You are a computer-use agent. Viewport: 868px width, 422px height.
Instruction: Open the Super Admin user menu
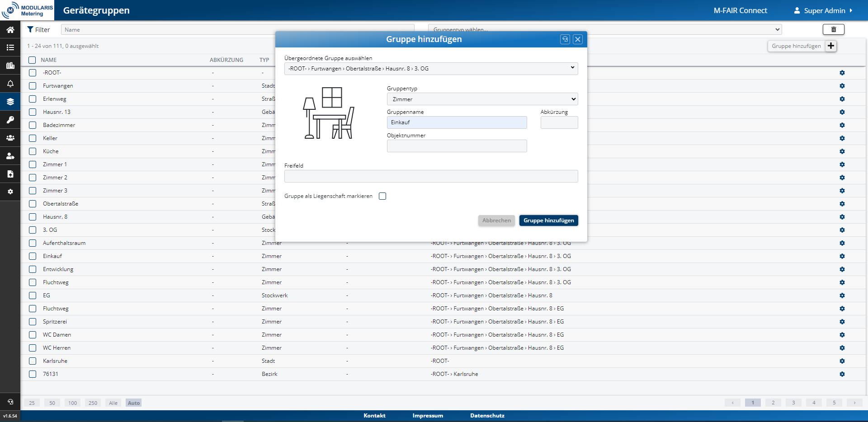click(824, 10)
